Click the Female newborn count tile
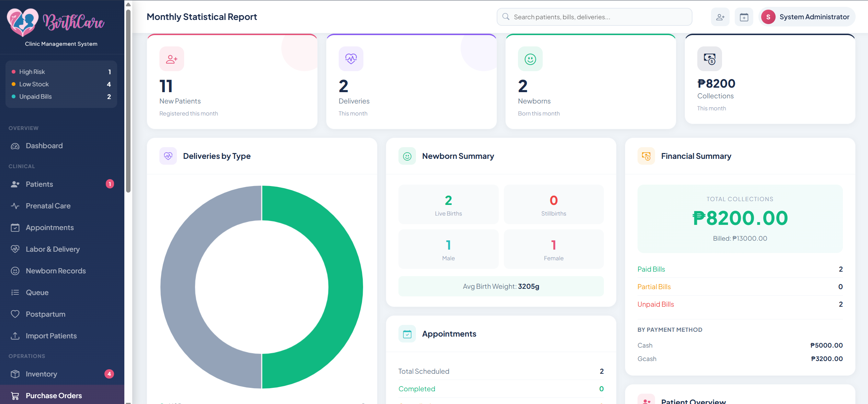 tap(554, 249)
